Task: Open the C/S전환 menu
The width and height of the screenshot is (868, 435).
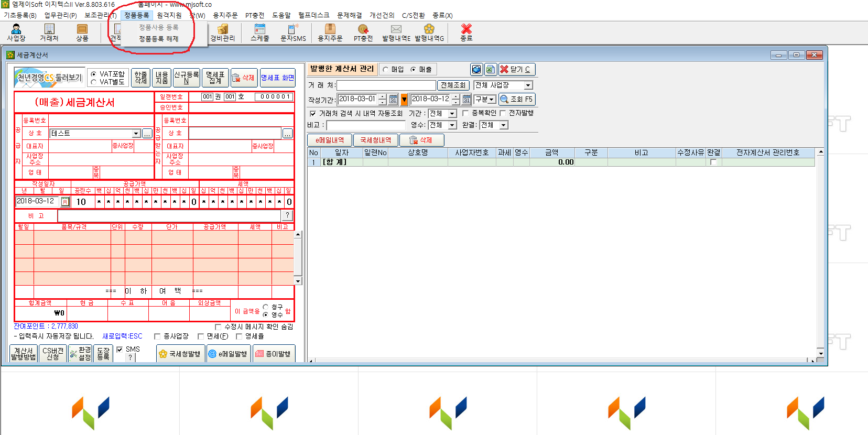Action: click(413, 15)
